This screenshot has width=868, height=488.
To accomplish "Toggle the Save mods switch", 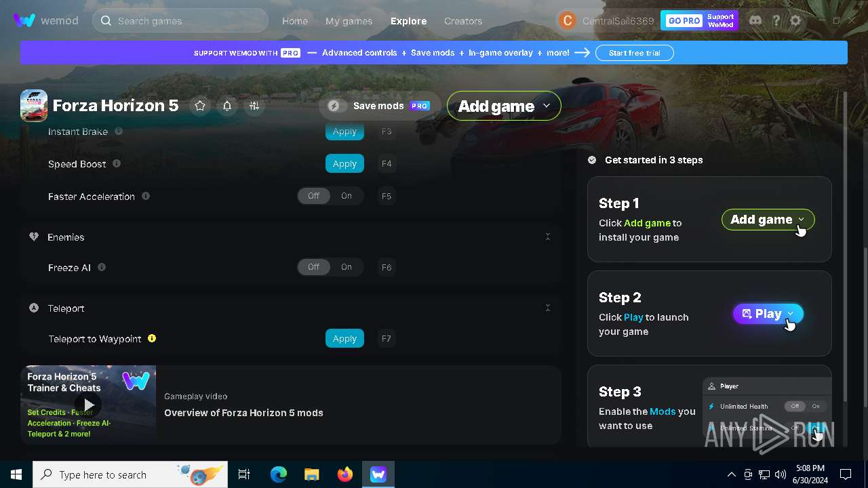I will click(337, 106).
